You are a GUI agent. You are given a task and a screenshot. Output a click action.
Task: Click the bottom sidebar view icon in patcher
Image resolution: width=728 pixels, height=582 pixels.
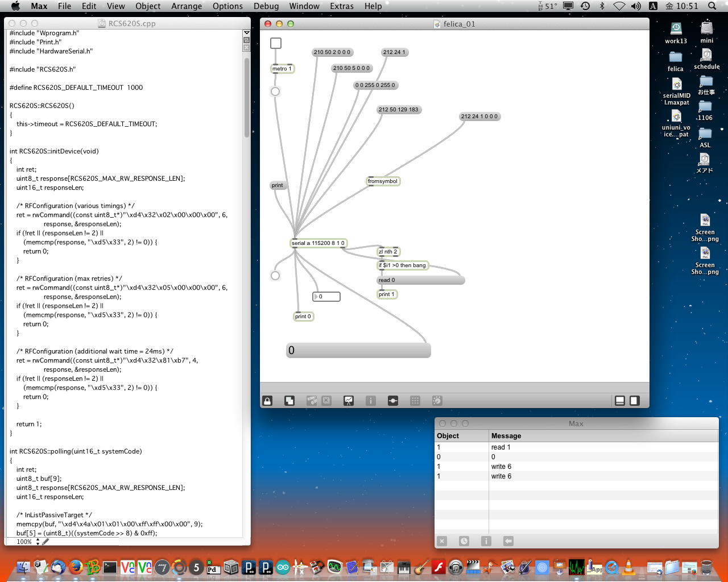tap(620, 401)
